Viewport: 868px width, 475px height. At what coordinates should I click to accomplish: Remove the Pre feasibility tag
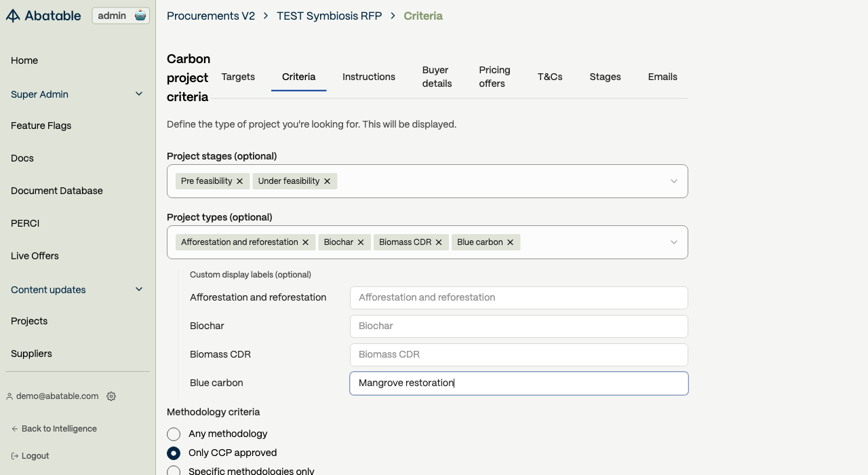[x=239, y=181]
